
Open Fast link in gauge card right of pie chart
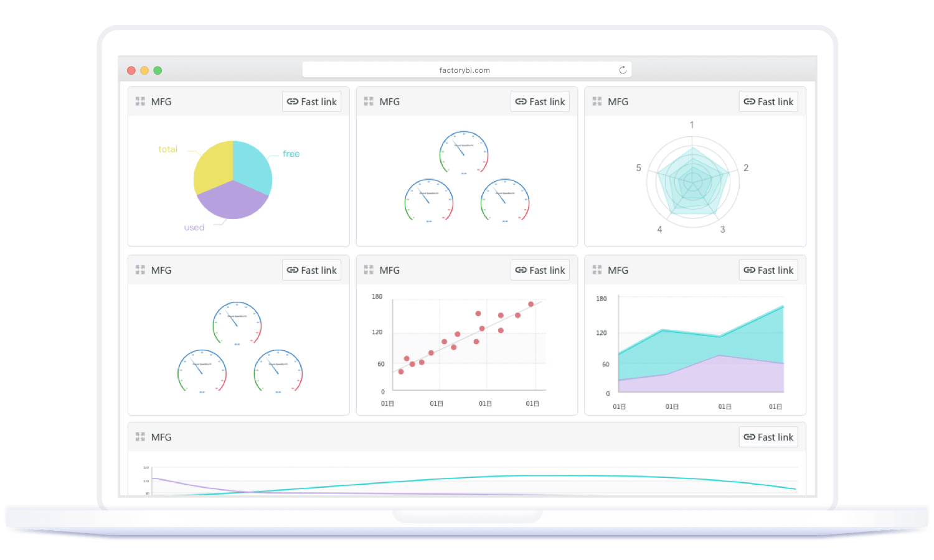click(540, 101)
